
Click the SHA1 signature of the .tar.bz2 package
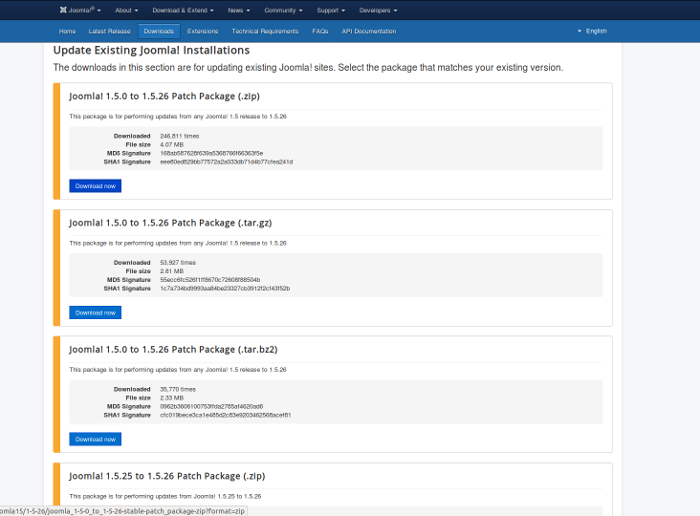[x=225, y=415]
